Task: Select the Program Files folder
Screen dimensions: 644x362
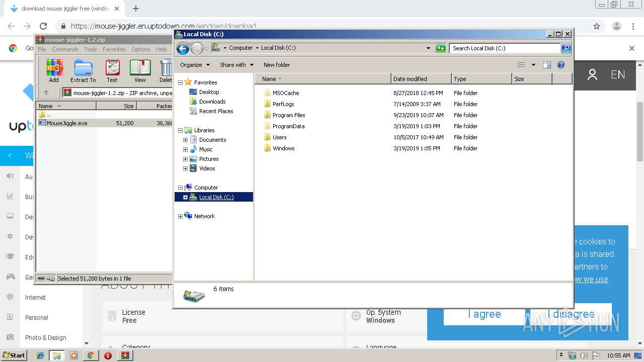Action: coord(289,115)
